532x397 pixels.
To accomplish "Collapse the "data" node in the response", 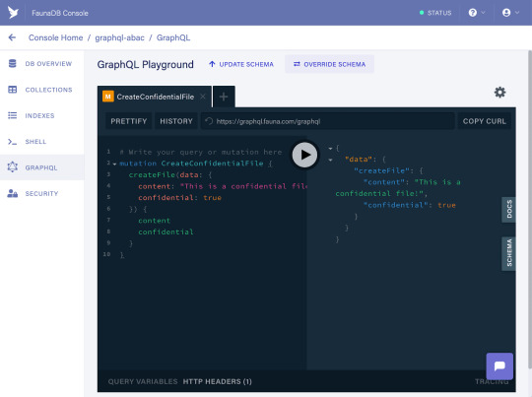I will [x=330, y=160].
